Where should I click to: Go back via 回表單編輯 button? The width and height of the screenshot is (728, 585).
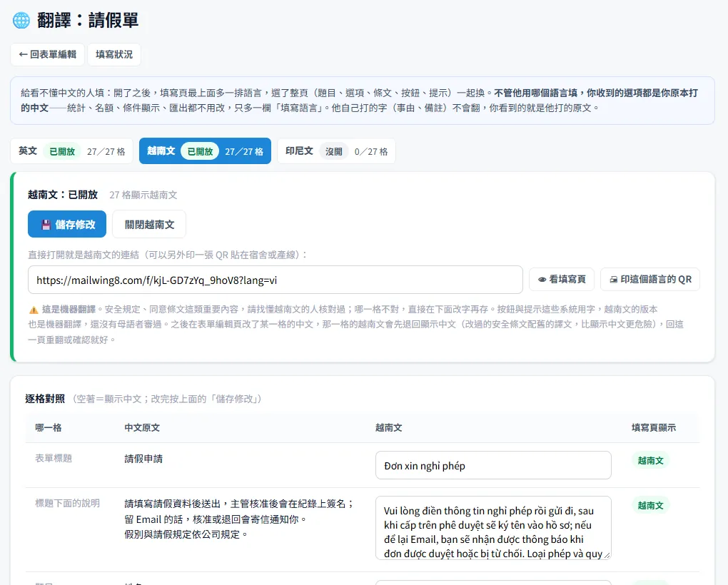(47, 54)
